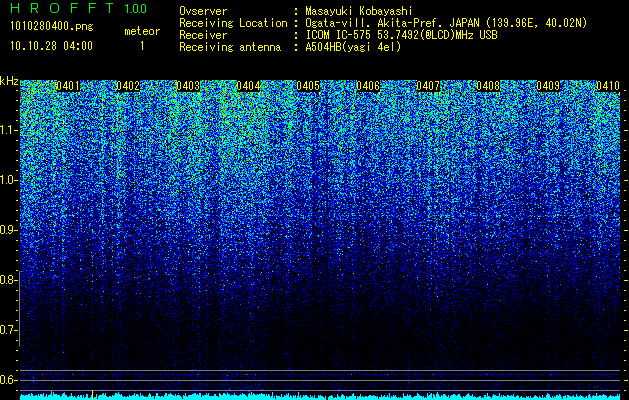Click the 0409 time marker
This screenshot has height=400, width=629.
[548, 86]
